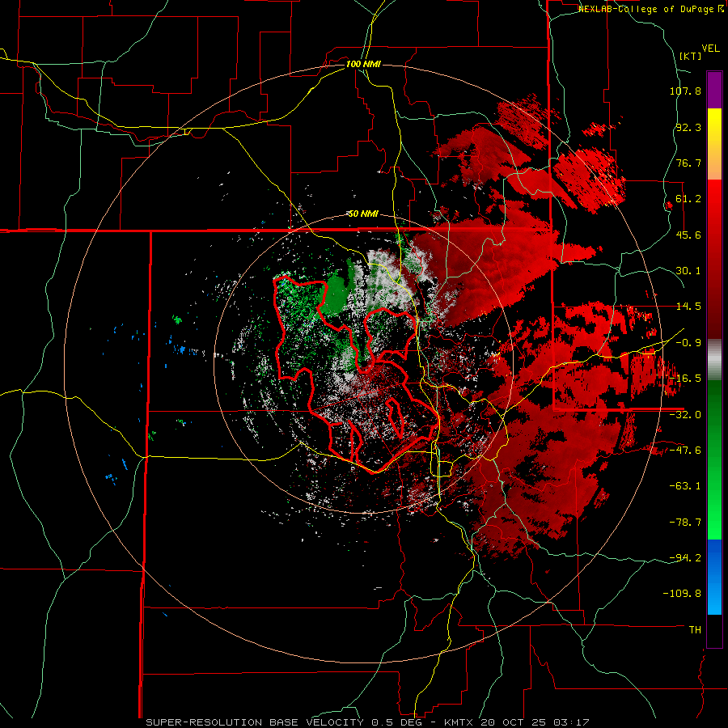The height and width of the screenshot is (728, 728).
Task: Click the 45.6 velocity scale value
Action: click(x=688, y=235)
